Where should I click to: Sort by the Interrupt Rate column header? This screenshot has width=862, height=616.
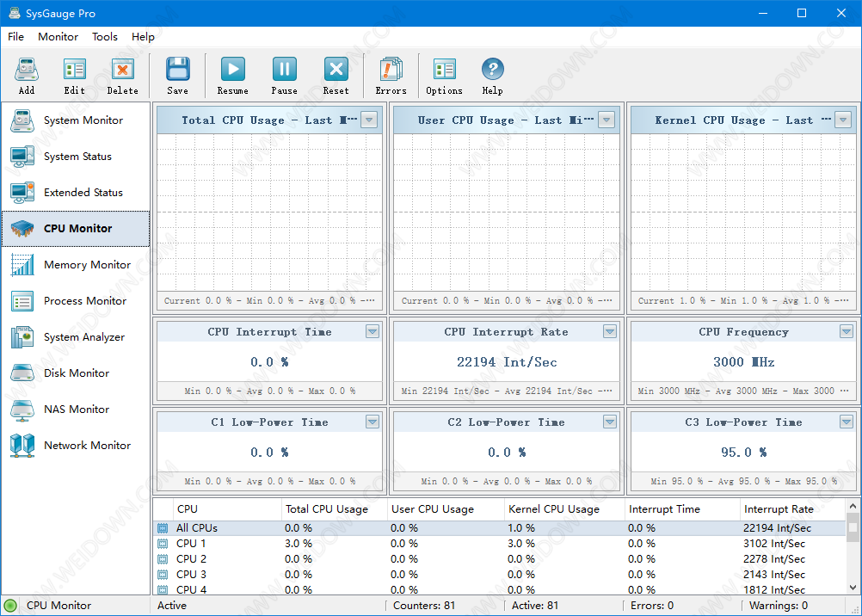coord(792,509)
